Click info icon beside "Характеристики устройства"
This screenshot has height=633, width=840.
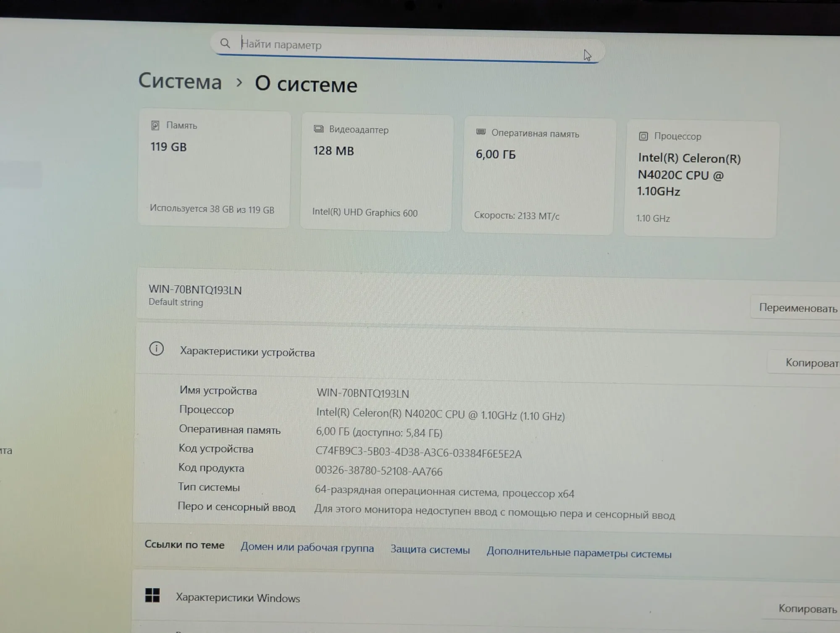(x=156, y=348)
